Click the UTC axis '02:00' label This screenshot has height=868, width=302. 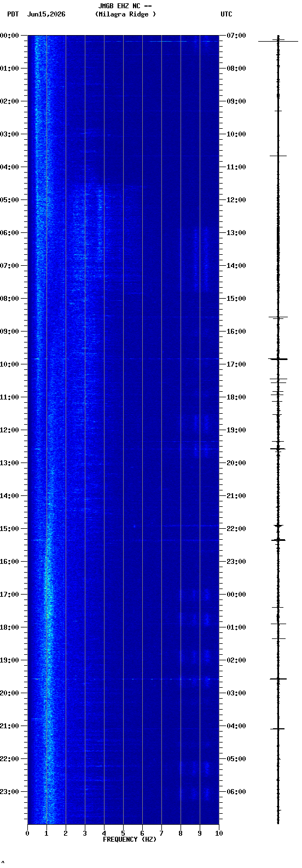pyautogui.click(x=236, y=660)
